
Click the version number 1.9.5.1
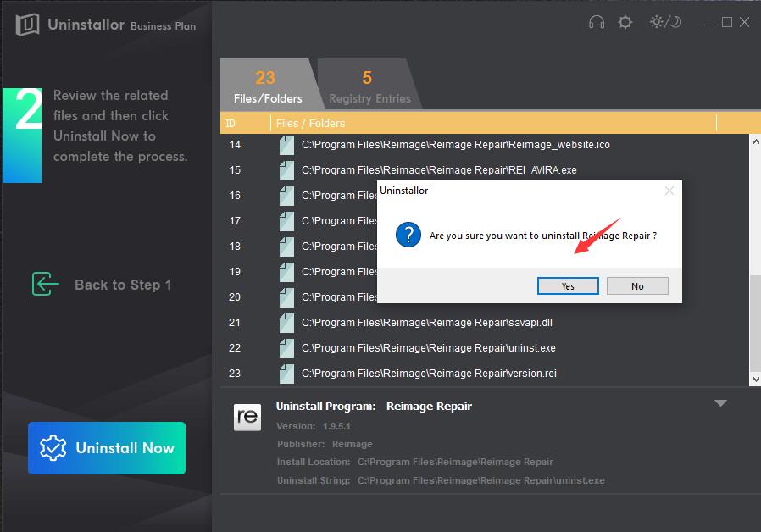[x=336, y=426]
